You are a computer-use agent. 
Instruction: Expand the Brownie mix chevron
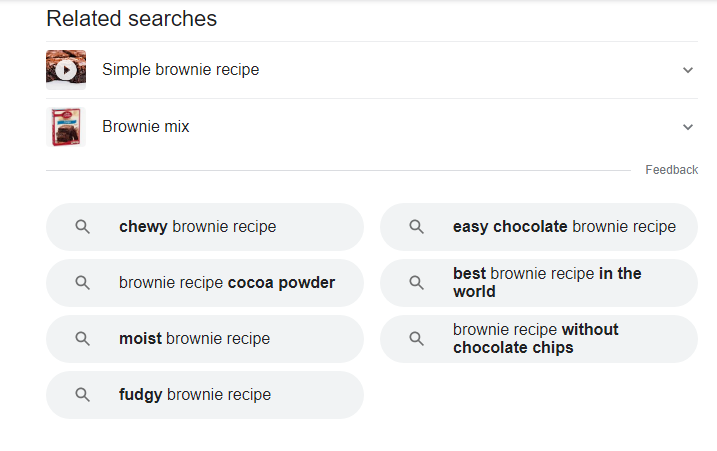point(687,127)
